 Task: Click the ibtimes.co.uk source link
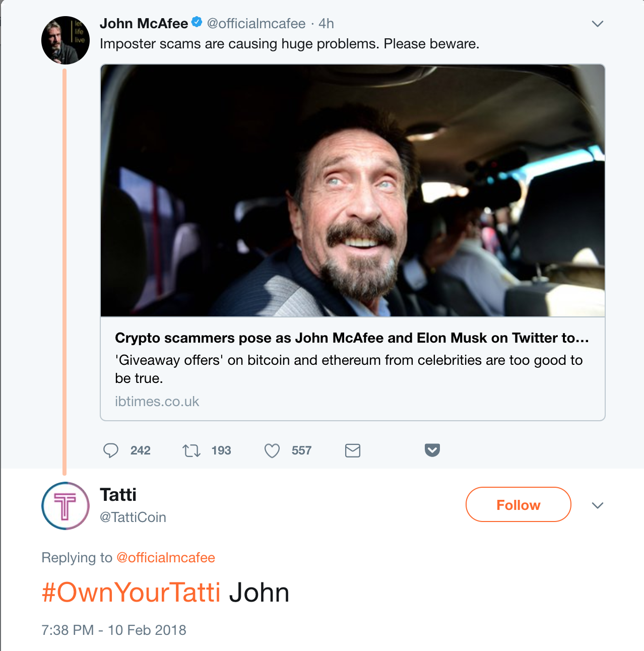157,402
